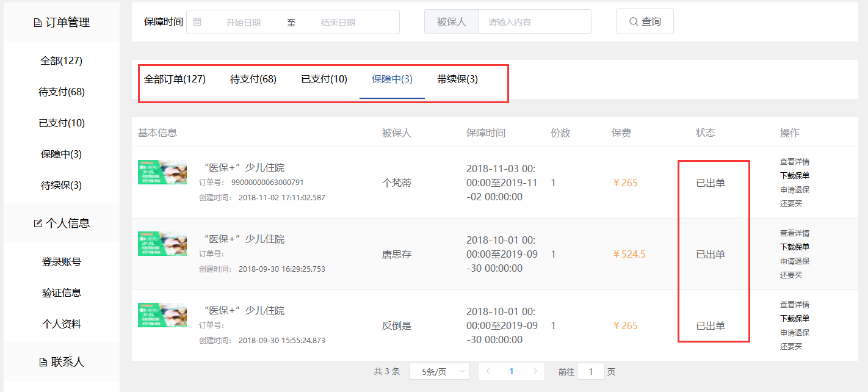Click creation time 2018-11-02 17:11:02.587

pyautogui.click(x=282, y=198)
